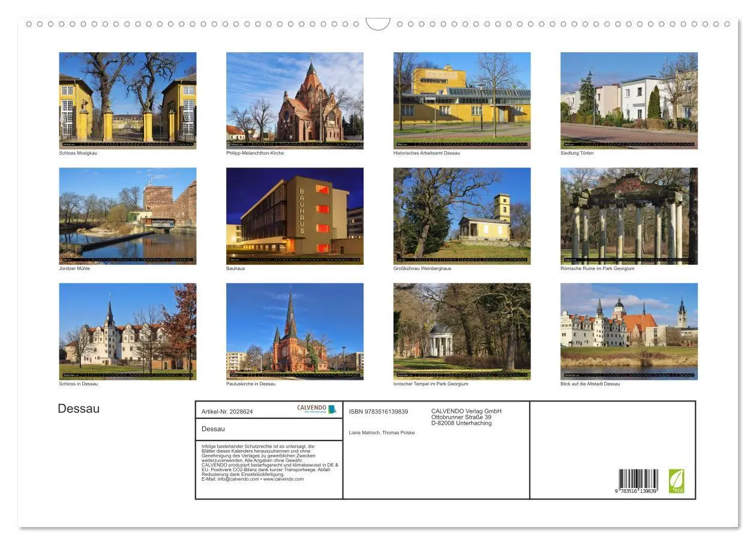Click the hanger notch in the spiral binding
This screenshot has width=756, height=545.
(x=378, y=22)
